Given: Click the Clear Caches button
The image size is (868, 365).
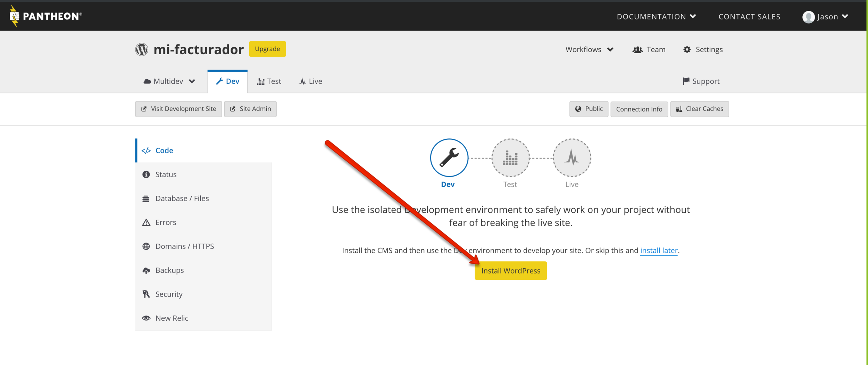Looking at the screenshot, I should tap(700, 109).
